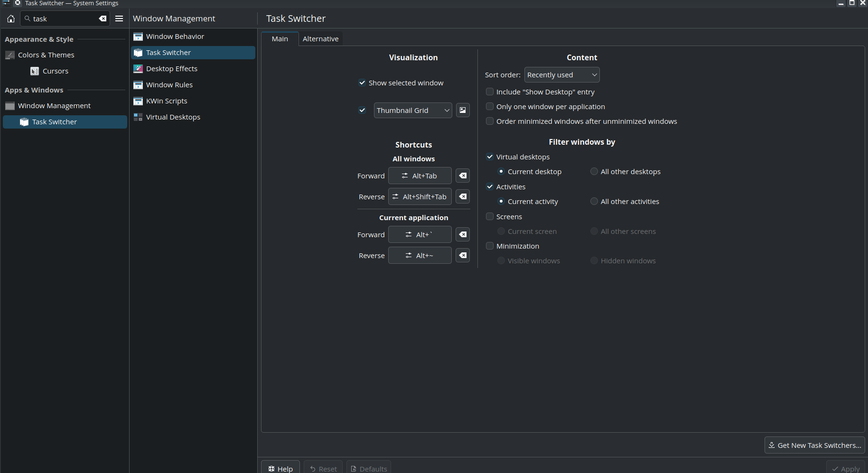Open the hamburger menu
868x473 pixels.
pos(119,19)
